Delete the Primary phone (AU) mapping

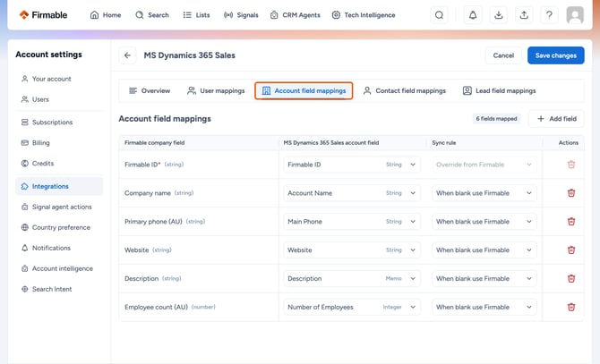click(571, 222)
